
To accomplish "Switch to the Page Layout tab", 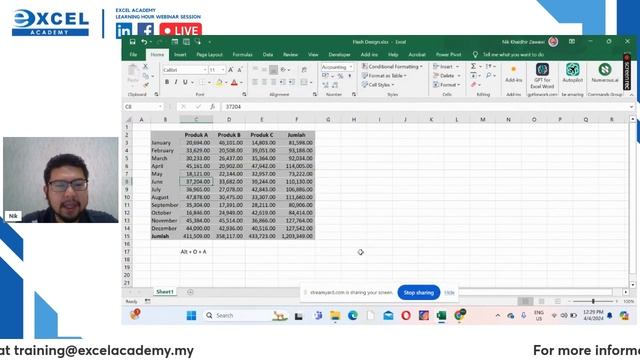I will [210, 54].
